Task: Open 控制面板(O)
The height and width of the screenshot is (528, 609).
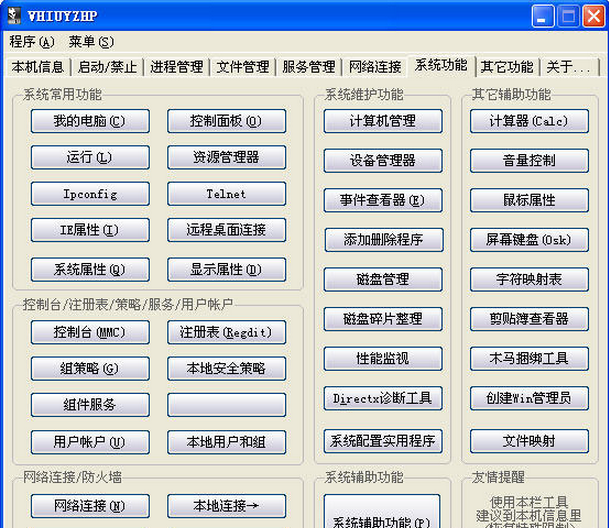Action: pos(226,121)
